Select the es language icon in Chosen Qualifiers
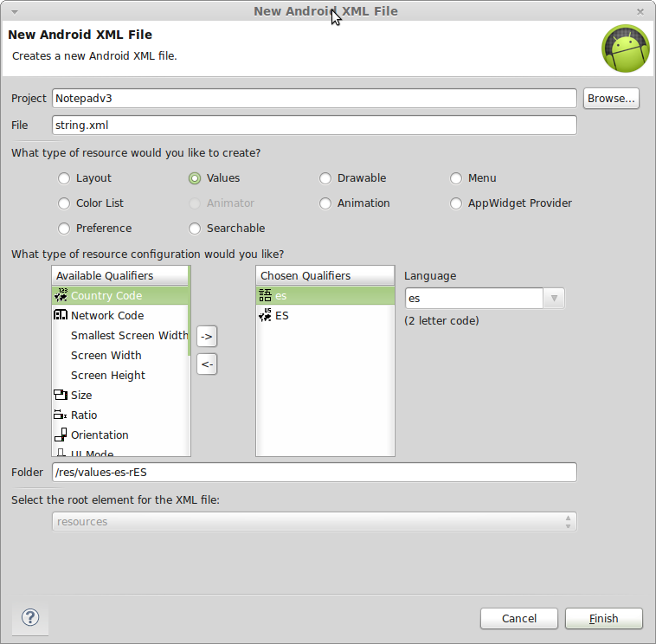This screenshot has height=644, width=656. [x=265, y=295]
